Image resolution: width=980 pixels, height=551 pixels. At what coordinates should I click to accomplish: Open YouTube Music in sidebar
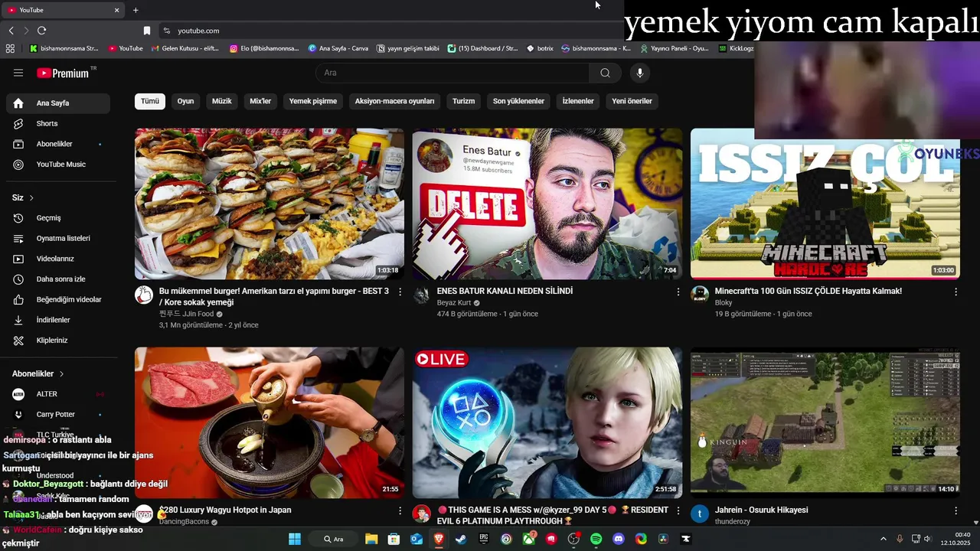[x=58, y=165]
